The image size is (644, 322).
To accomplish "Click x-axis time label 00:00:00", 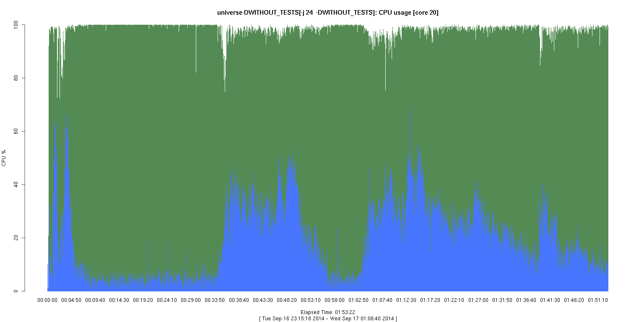I will tap(47, 300).
